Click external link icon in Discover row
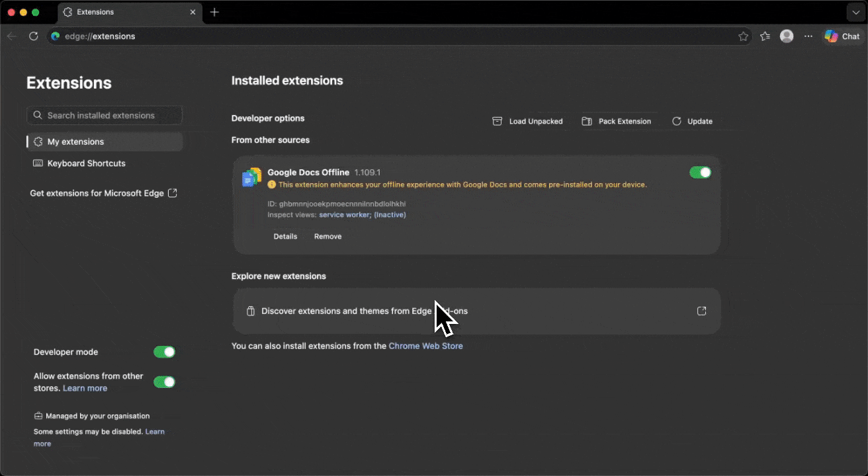 click(x=702, y=311)
